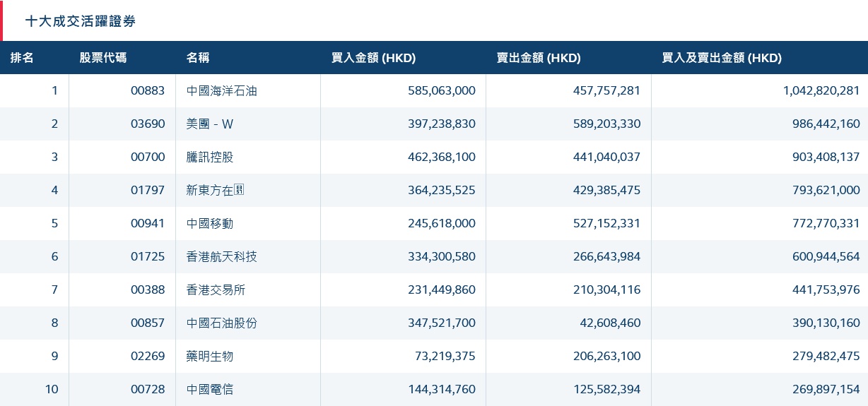
Task: Select stock code 00728
Action: 148,389
